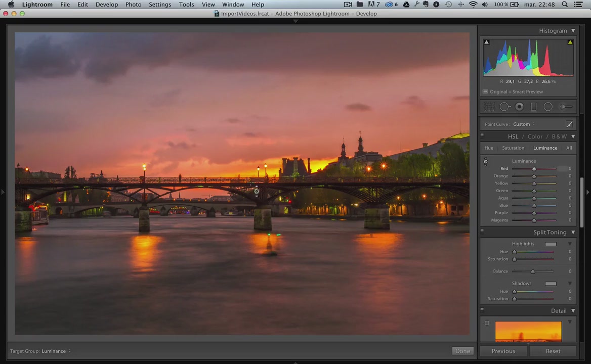Click the Red luminance value field
This screenshot has width=591, height=364.
(565, 169)
